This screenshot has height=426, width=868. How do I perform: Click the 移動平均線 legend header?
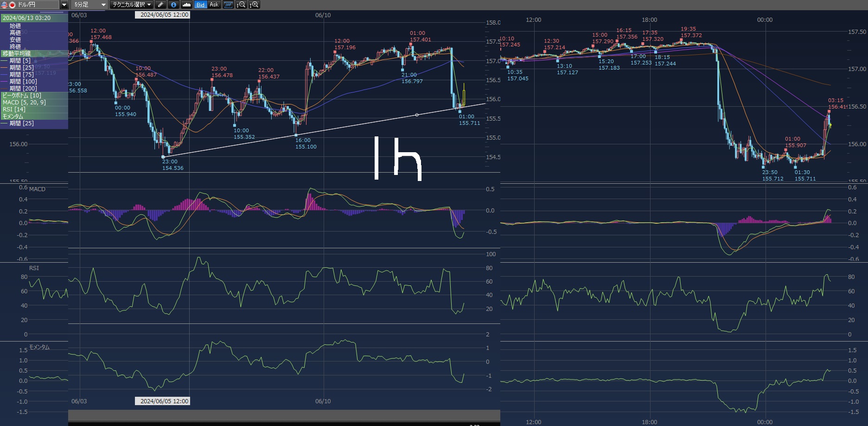coord(17,54)
